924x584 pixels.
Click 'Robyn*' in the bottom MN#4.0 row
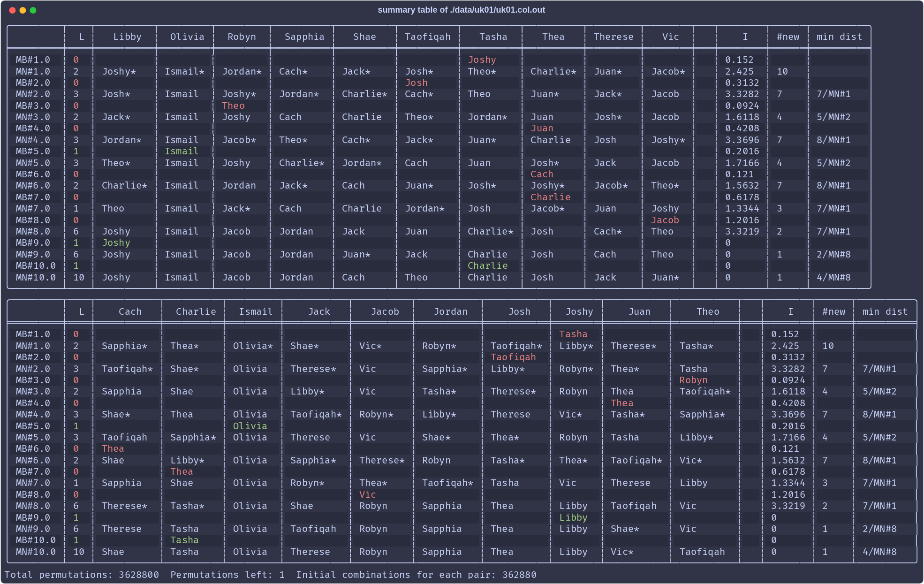click(376, 414)
